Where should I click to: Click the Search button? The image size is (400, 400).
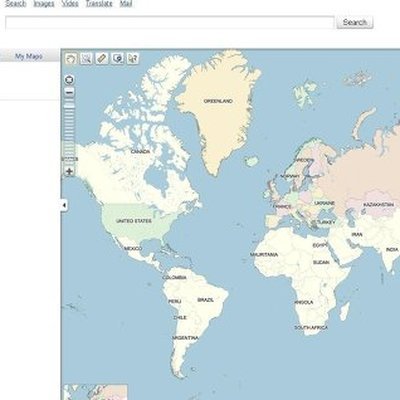pyautogui.click(x=355, y=22)
